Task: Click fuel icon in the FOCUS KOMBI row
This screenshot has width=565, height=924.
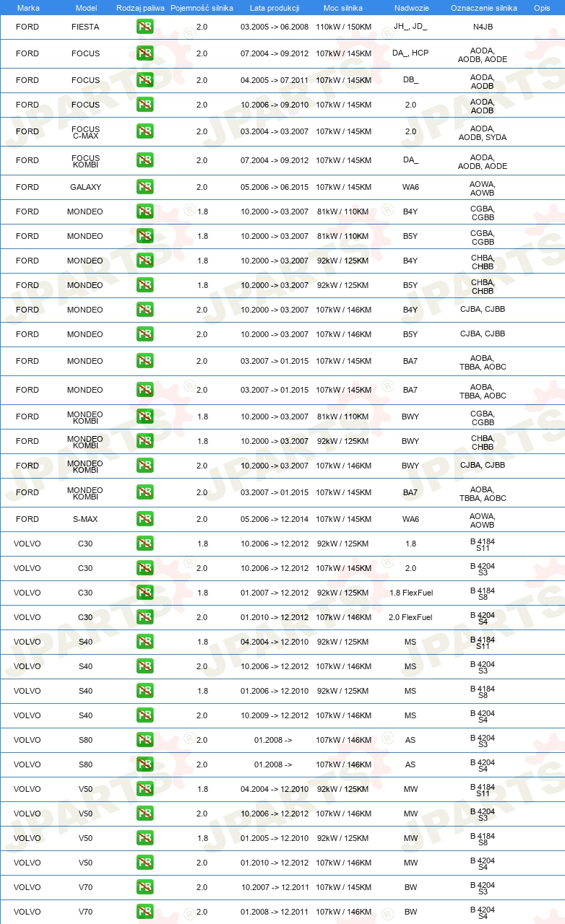Action: coord(145,160)
